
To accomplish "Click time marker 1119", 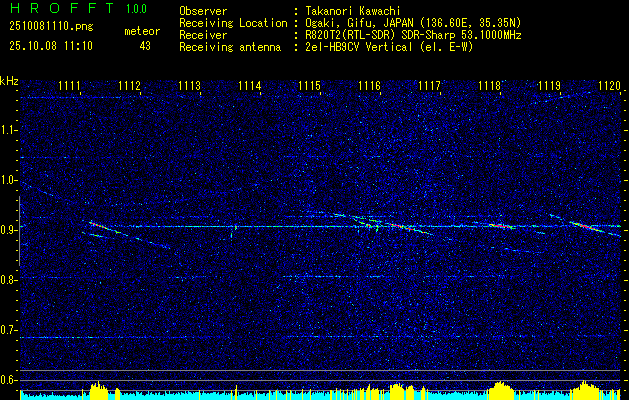I will [550, 86].
